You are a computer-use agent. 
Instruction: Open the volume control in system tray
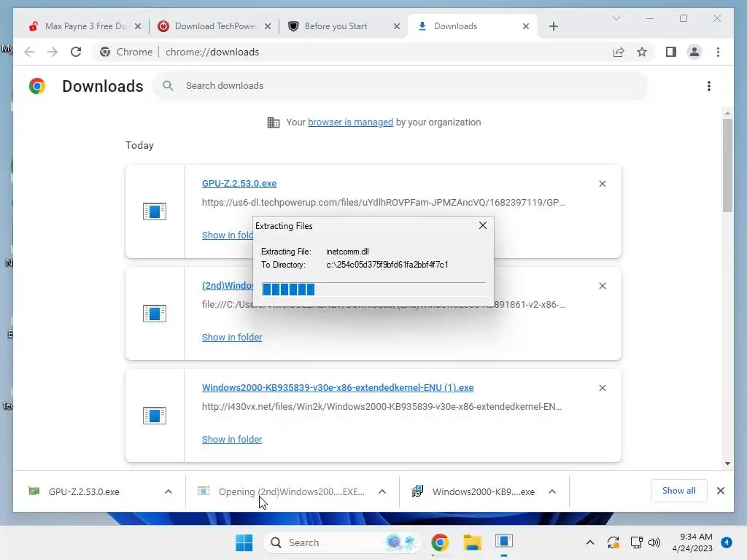click(x=654, y=542)
